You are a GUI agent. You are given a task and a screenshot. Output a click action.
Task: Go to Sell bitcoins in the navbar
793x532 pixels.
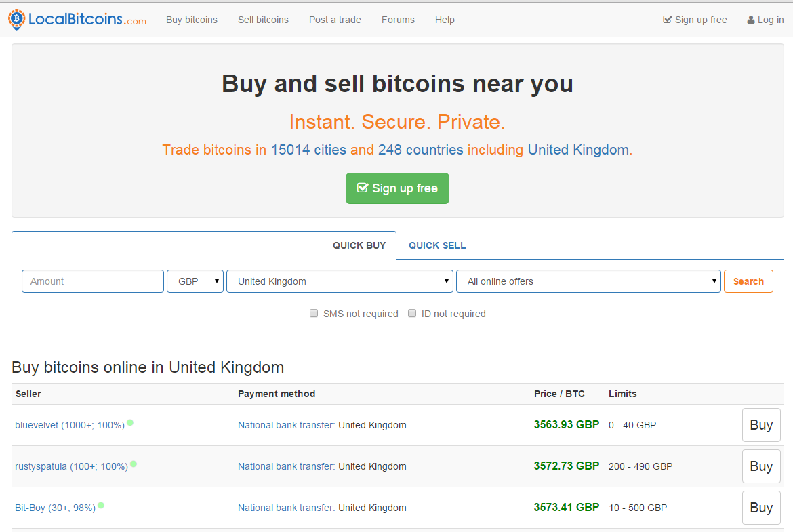(264, 20)
